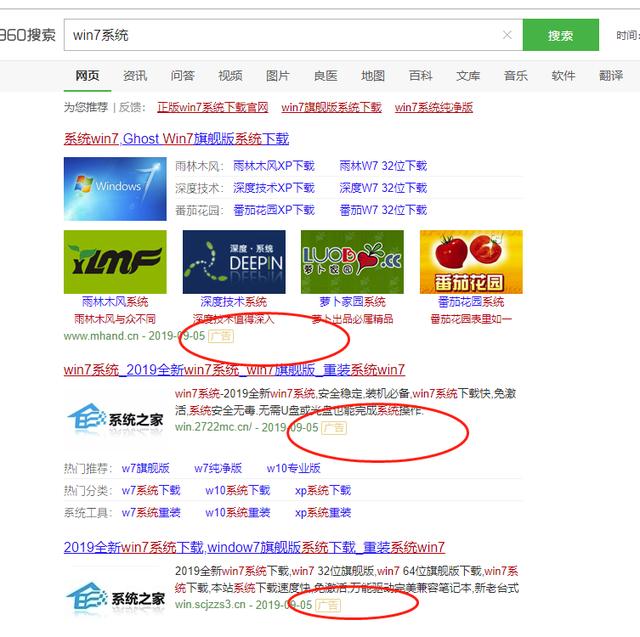Click the YLMF green logo image
Viewport: 640px width, 637px height.
pyautogui.click(x=115, y=262)
